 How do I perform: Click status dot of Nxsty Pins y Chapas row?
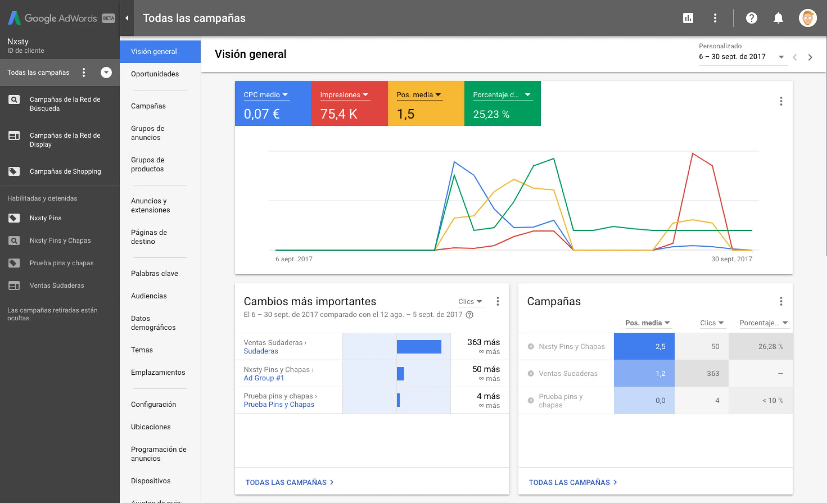tap(531, 347)
